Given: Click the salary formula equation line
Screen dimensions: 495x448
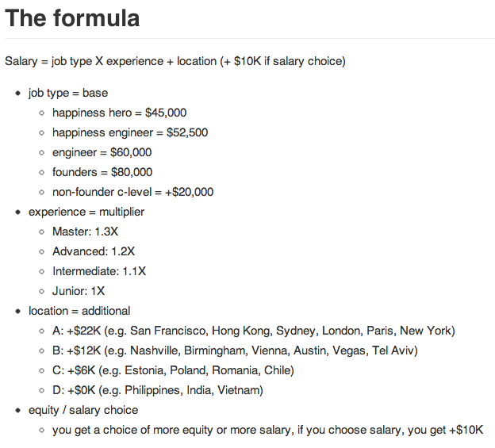Looking at the screenshot, I should coord(175,61).
